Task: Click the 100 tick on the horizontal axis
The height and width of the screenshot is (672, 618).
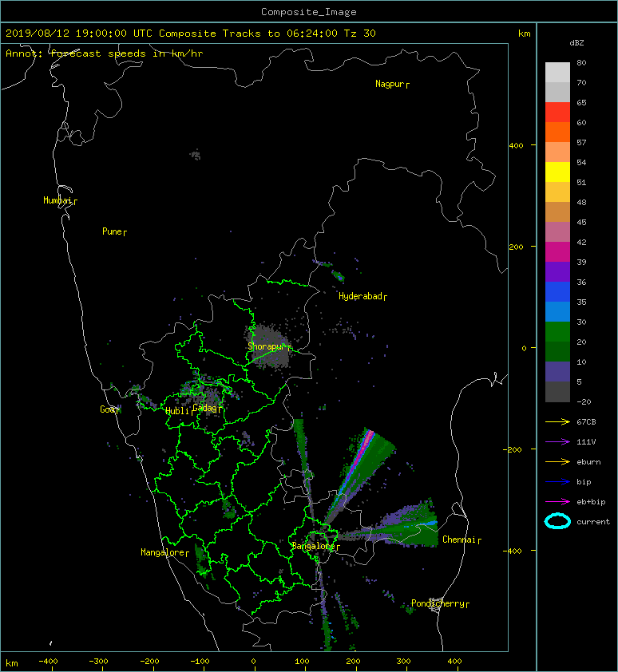Action: (303, 662)
